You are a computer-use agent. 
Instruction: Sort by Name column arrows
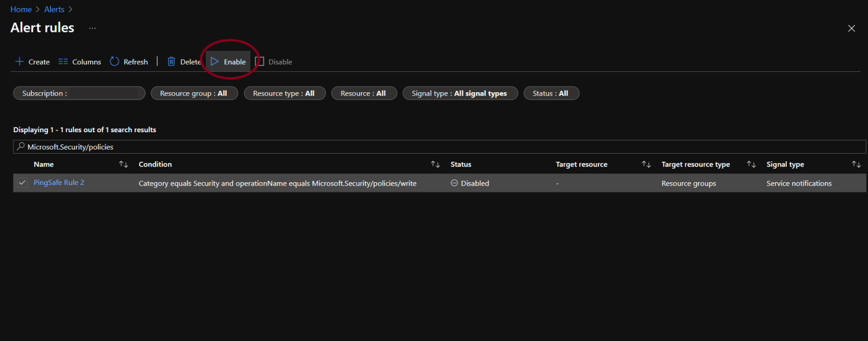tap(123, 165)
